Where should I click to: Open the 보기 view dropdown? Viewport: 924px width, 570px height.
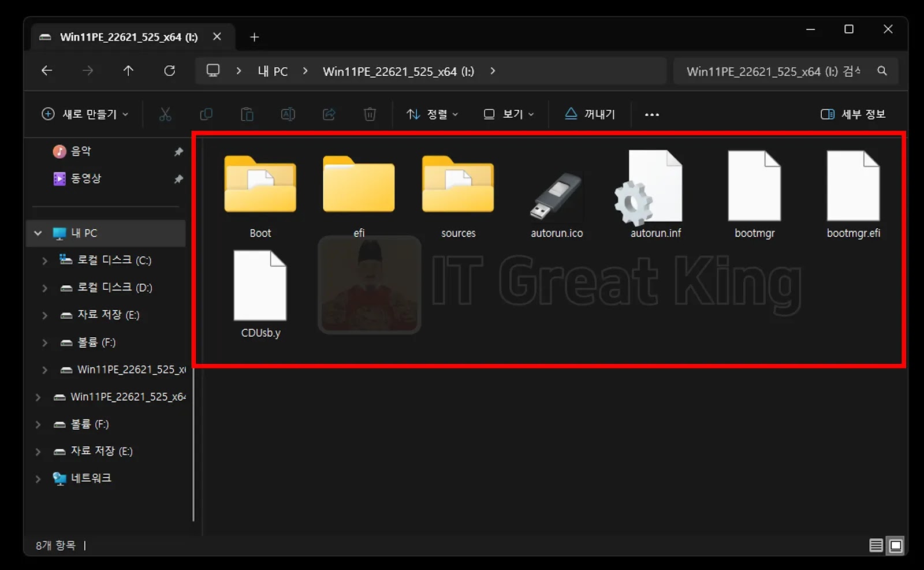[509, 114]
